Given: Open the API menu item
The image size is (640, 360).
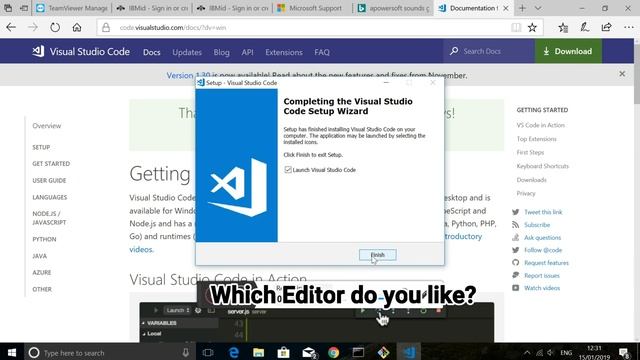Looking at the screenshot, I should coord(247,52).
